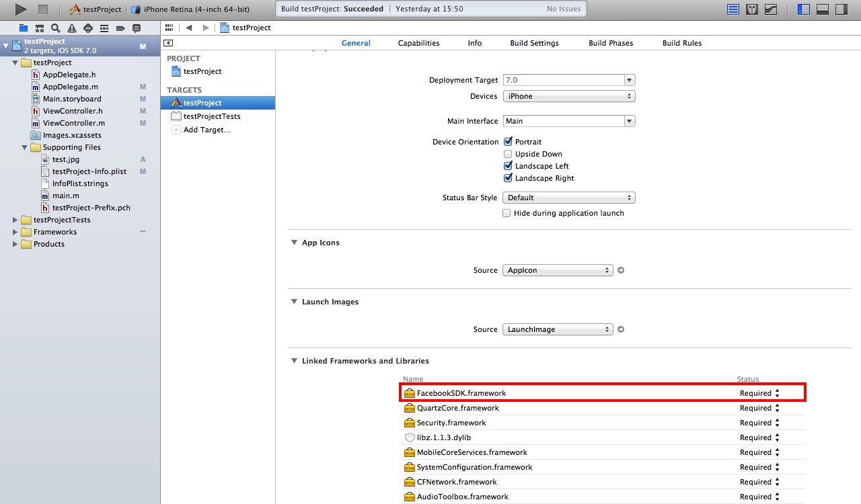Switch to the Capabilities tab
This screenshot has height=504, width=861.
click(418, 43)
